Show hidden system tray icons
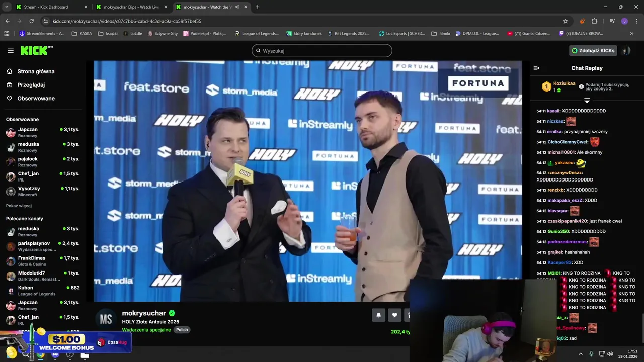 pos(580,354)
